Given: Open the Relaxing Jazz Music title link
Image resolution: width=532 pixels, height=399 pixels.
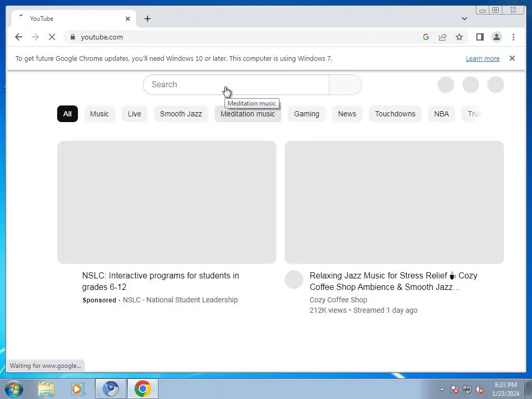Looking at the screenshot, I should pyautogui.click(x=393, y=281).
